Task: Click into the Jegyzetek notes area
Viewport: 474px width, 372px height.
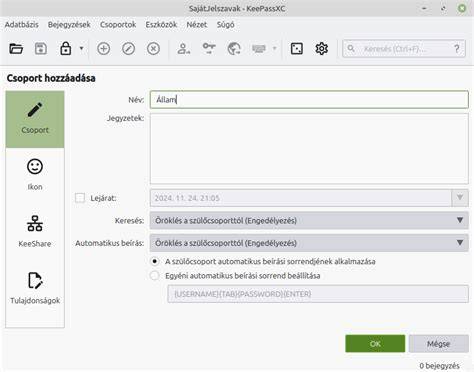Action: [309, 149]
